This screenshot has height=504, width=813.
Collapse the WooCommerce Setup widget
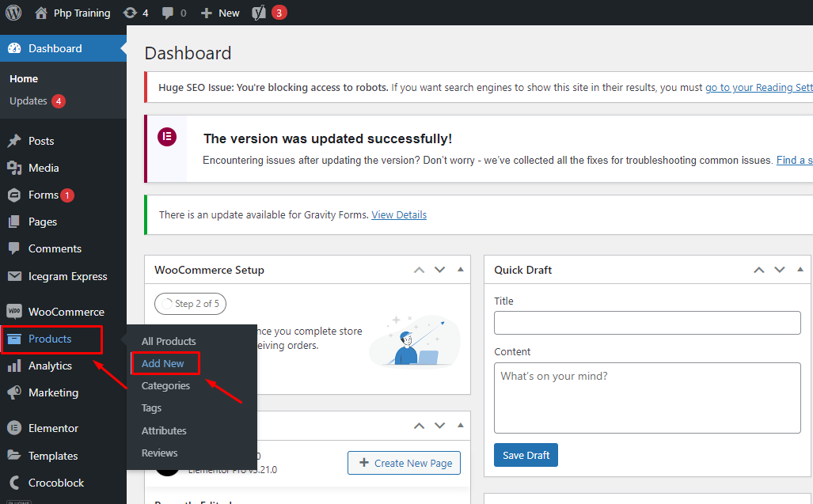(x=461, y=270)
